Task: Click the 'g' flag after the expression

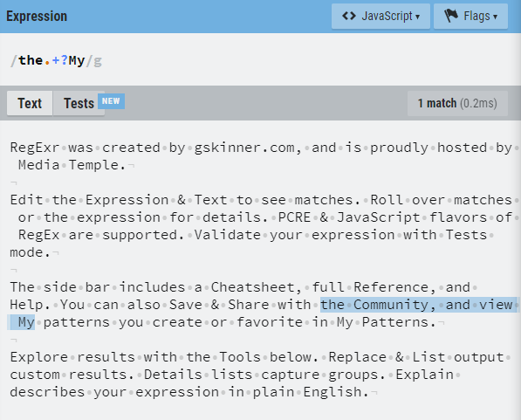Action: click(98, 61)
